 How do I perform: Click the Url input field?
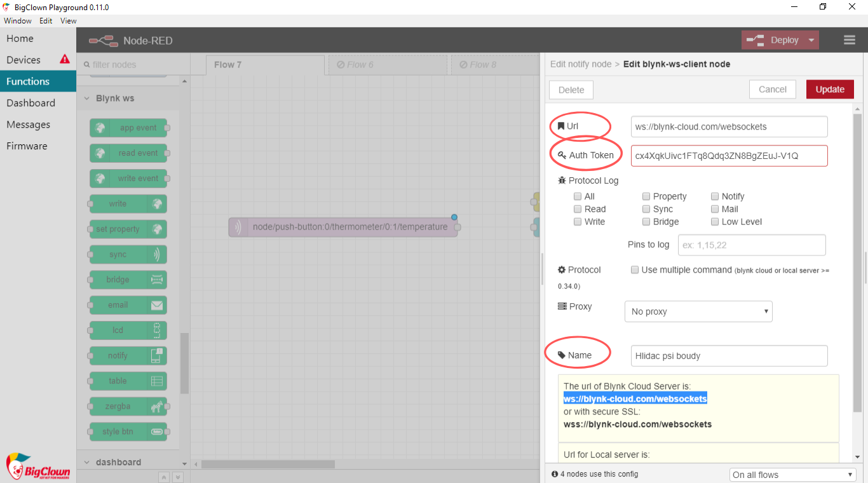[729, 126]
